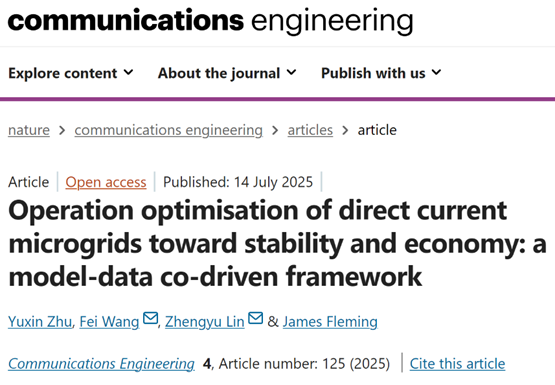Expand the Publish with us menu

coord(381,73)
